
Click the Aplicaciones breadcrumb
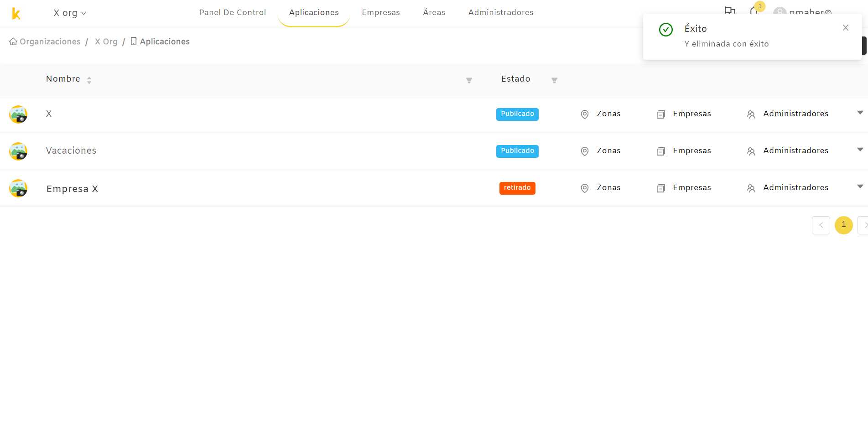(x=160, y=41)
